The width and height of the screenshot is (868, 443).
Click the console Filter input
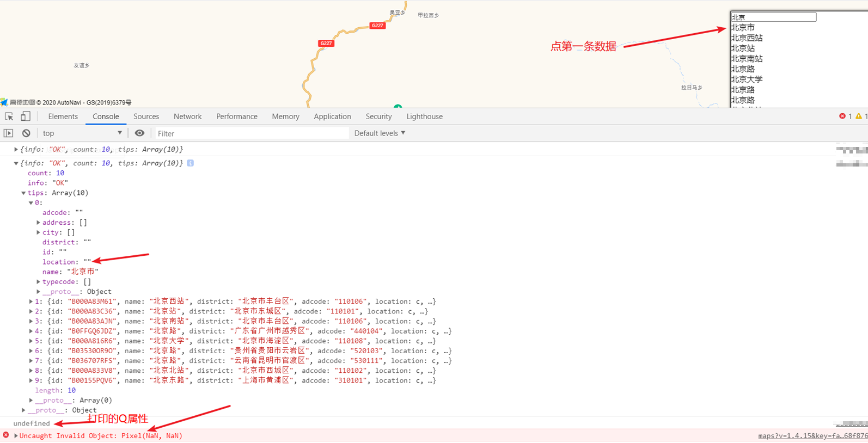point(251,133)
